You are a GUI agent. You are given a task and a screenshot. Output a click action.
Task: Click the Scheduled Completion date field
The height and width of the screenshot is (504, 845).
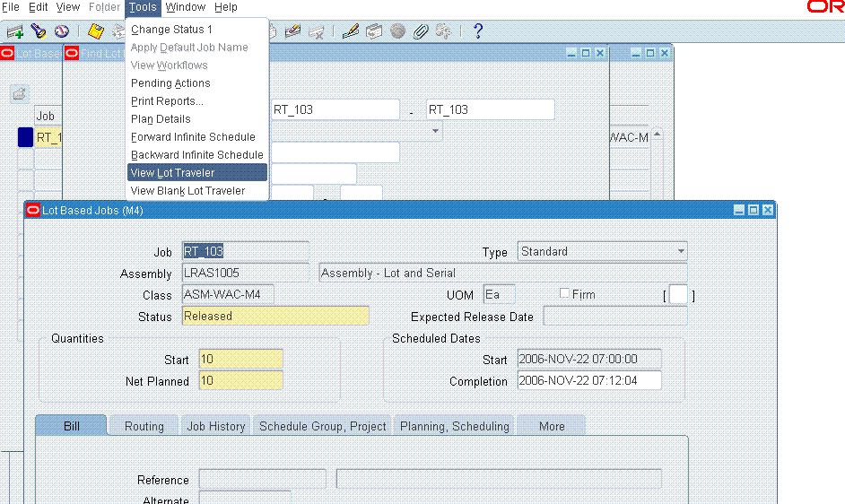point(589,380)
